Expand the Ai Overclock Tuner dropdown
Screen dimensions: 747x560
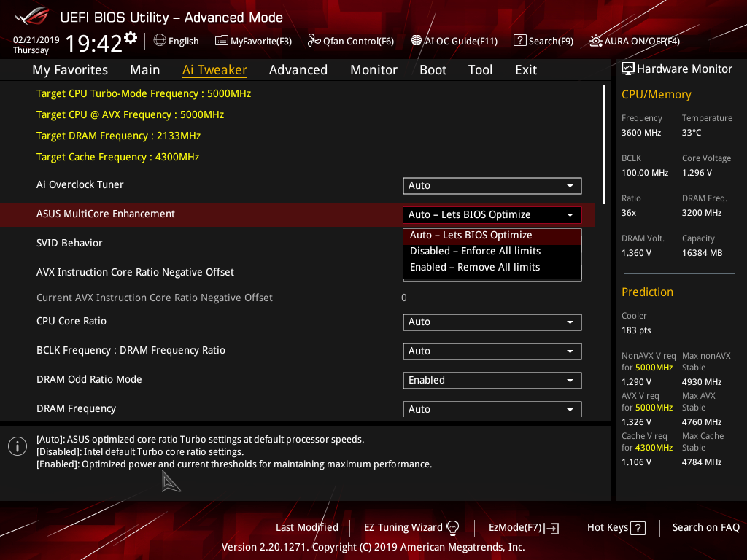pyautogui.click(x=492, y=186)
